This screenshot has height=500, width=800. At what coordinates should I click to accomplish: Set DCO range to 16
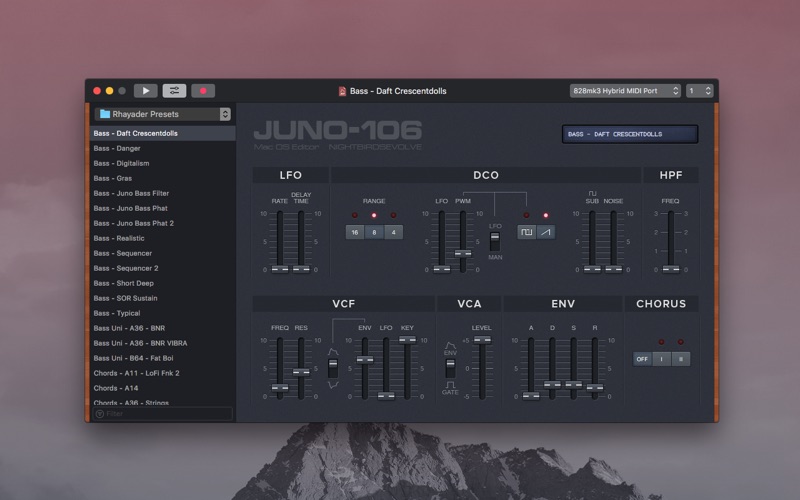tap(355, 232)
